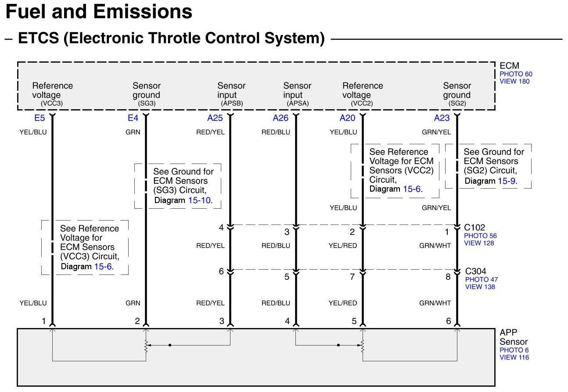Open the ECM PHOTO 60 link
Screen dimensions: 568x392
pos(516,74)
